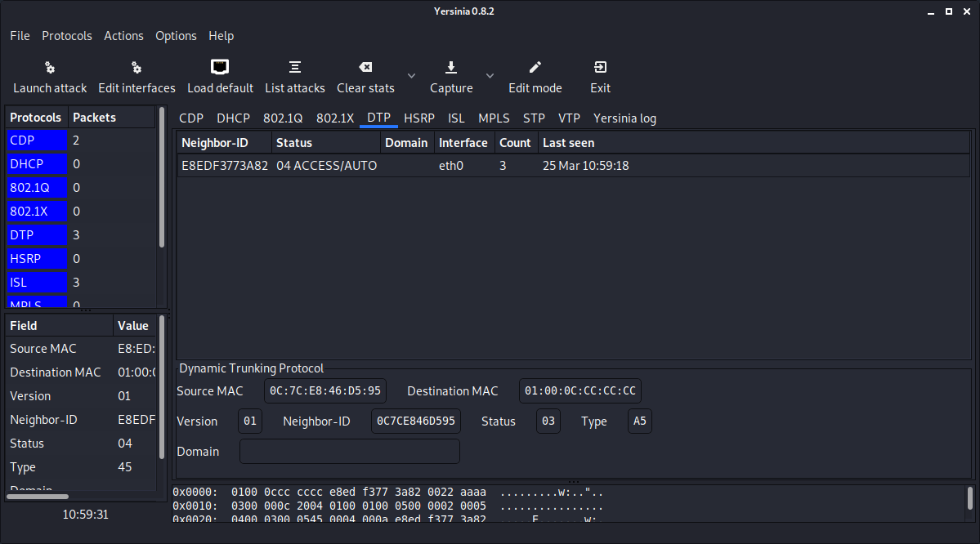The width and height of the screenshot is (980, 544).
Task: Switch to the HSRP tab
Action: click(x=419, y=118)
